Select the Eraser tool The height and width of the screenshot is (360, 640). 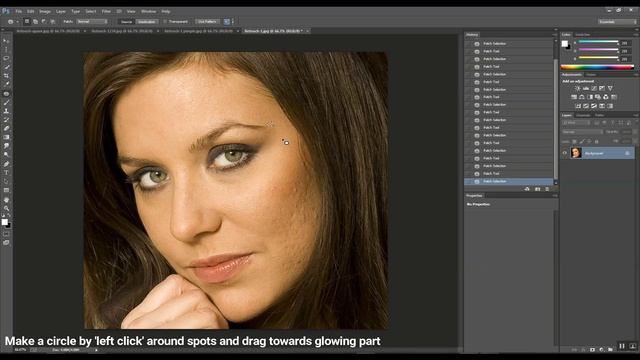click(6, 128)
